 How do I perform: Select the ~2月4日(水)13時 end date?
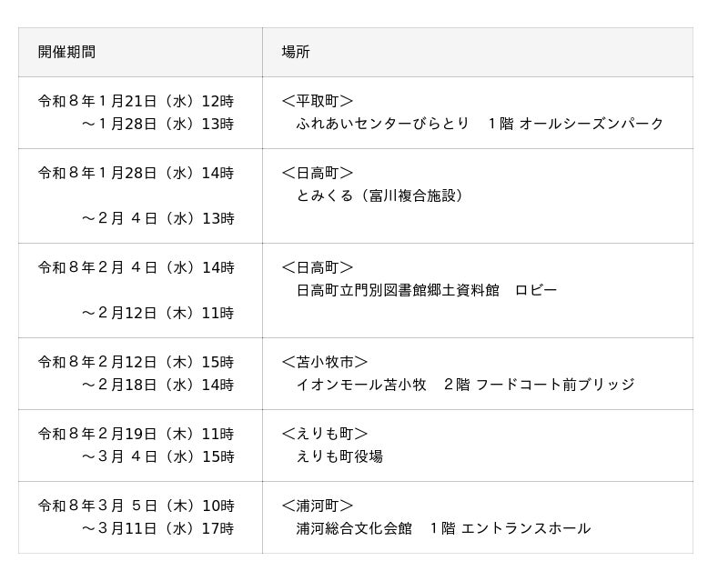click(x=157, y=218)
